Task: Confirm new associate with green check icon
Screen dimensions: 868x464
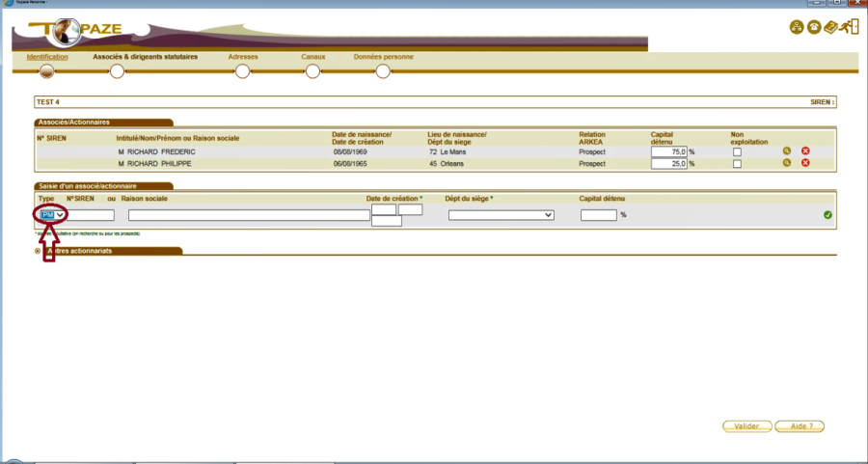Action: click(x=827, y=214)
